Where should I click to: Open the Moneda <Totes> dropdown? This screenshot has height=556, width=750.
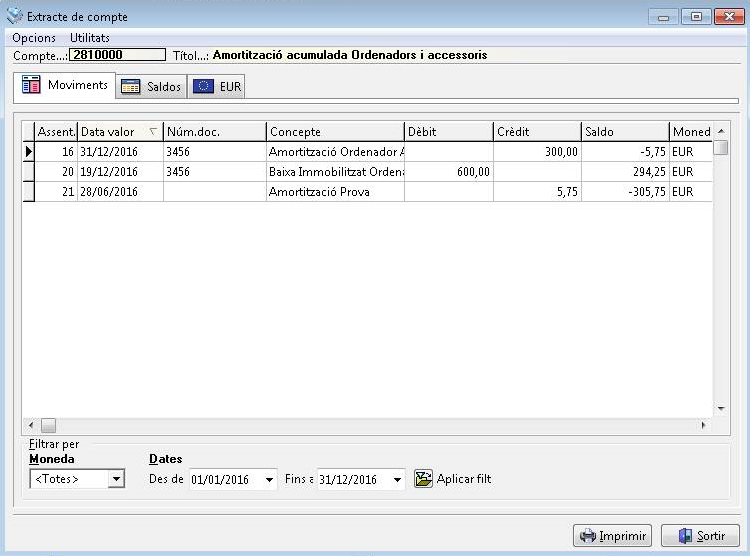coord(116,478)
